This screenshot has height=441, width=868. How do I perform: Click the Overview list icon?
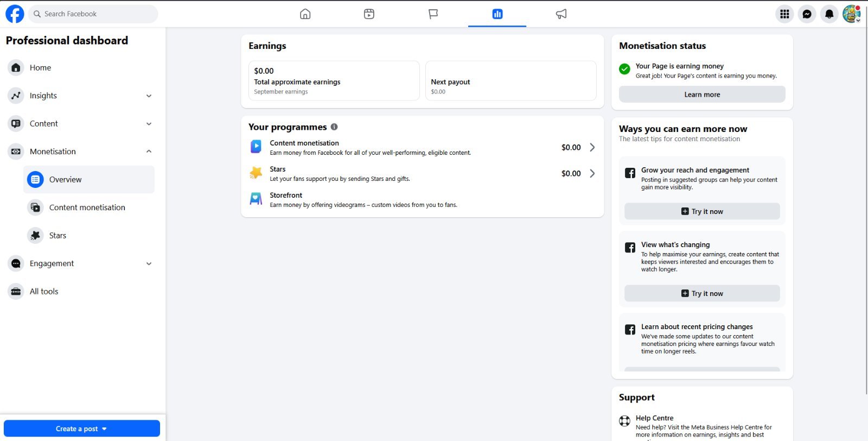click(x=35, y=179)
